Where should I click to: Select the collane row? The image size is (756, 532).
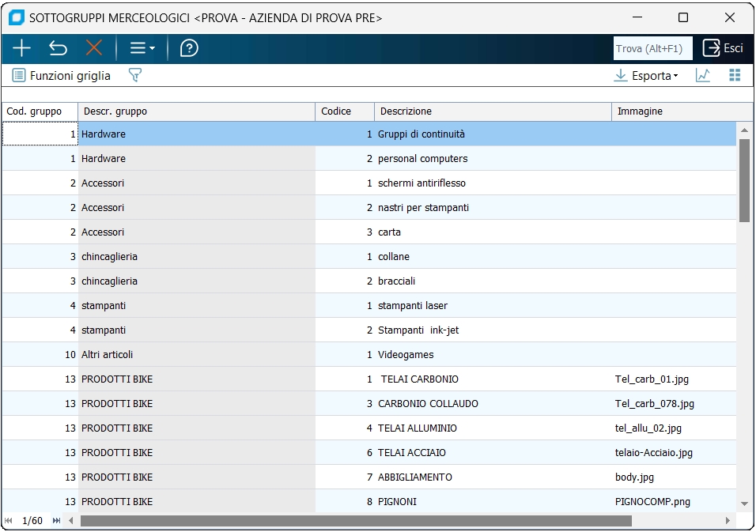(x=369, y=257)
